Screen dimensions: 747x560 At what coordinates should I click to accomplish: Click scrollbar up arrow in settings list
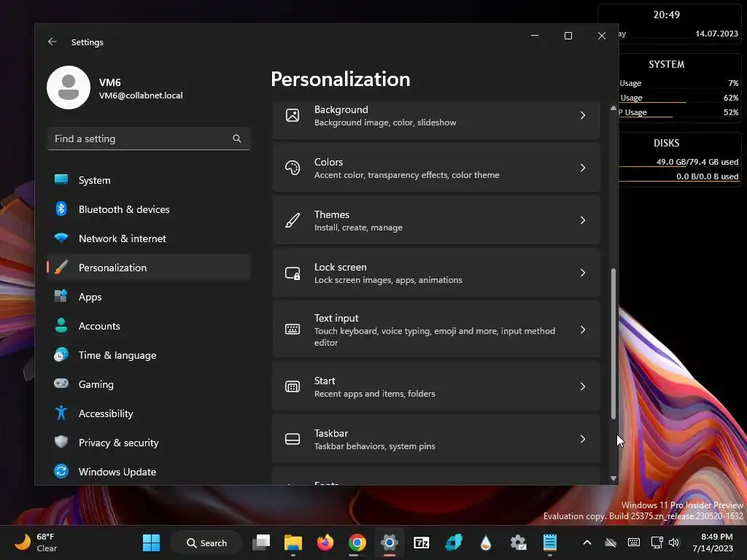613,108
